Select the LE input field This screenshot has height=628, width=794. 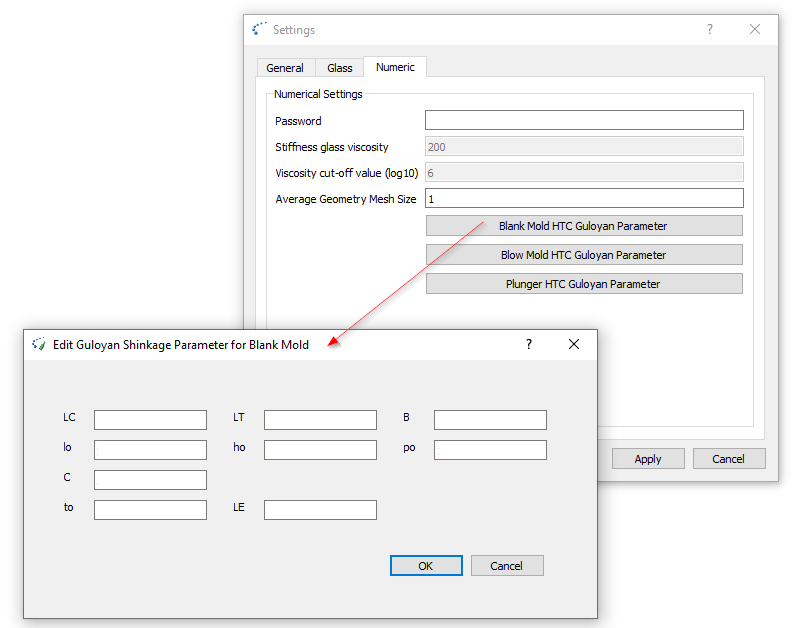pyautogui.click(x=320, y=510)
